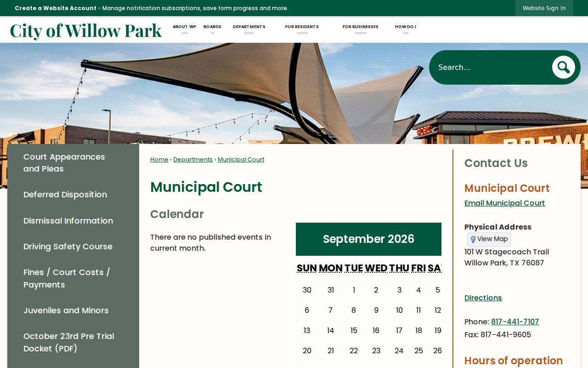The width and height of the screenshot is (588, 368).
Task: Open Dismissal Information sidebar link
Action: (x=68, y=221)
